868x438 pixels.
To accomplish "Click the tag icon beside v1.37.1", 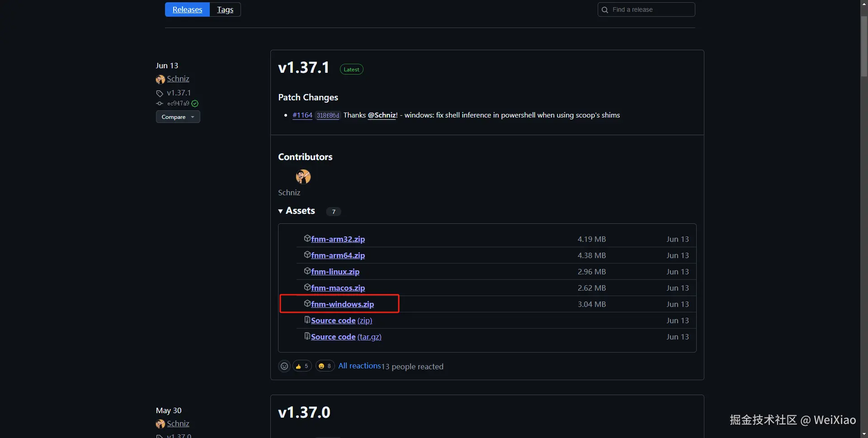I will coord(160,94).
